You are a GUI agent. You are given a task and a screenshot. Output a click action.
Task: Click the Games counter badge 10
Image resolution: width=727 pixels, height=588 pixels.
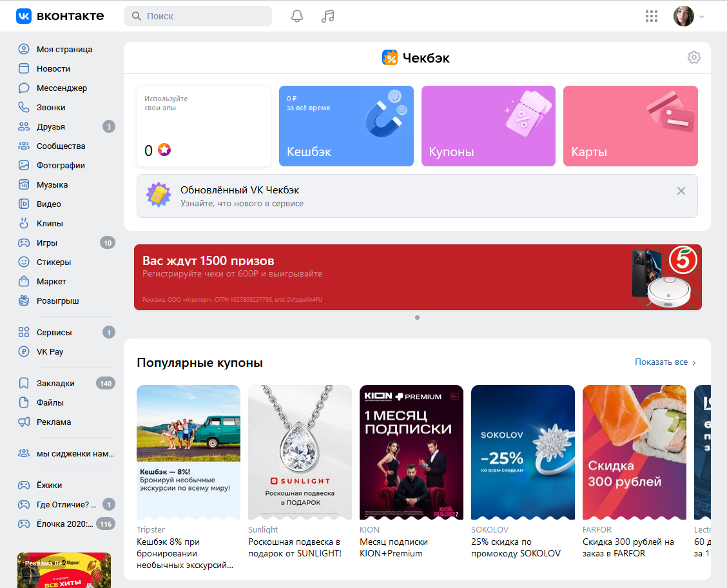tap(108, 243)
